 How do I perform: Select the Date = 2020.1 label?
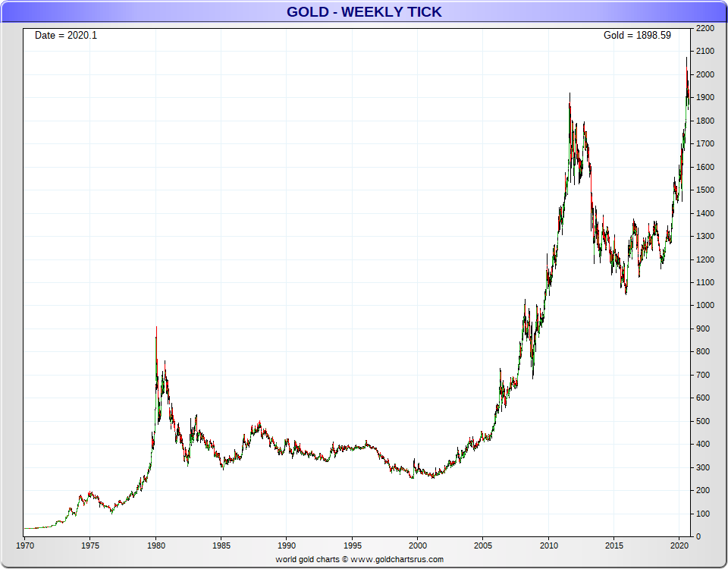[x=66, y=36]
